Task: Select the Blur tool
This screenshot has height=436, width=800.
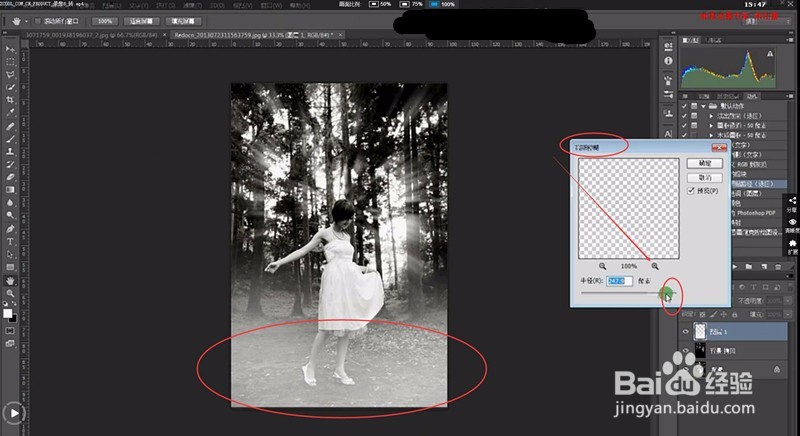Action: pos(10,202)
